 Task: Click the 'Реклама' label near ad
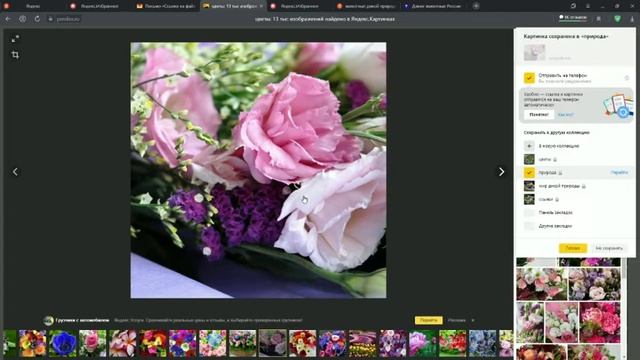click(456, 320)
